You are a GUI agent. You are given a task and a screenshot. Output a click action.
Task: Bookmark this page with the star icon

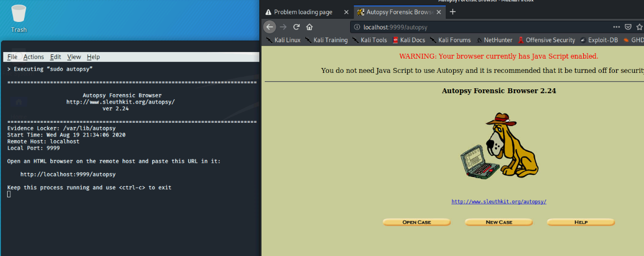pos(640,27)
